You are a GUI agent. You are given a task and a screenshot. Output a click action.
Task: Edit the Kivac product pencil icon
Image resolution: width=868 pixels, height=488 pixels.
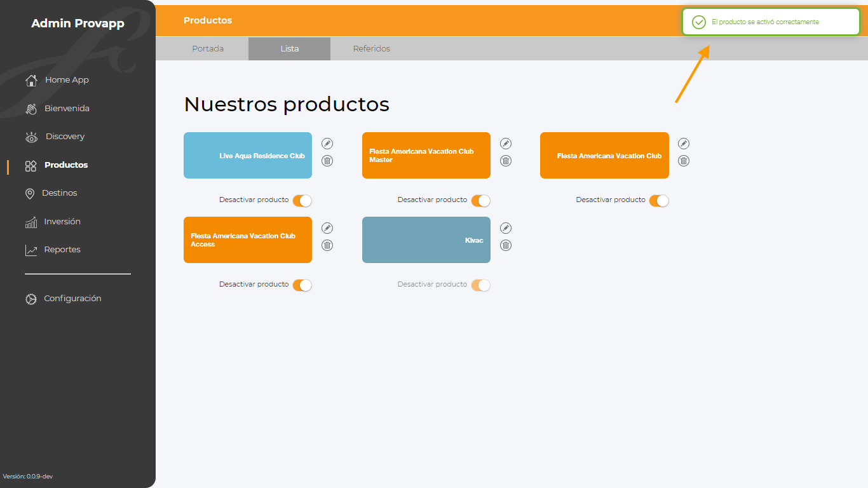[506, 228]
